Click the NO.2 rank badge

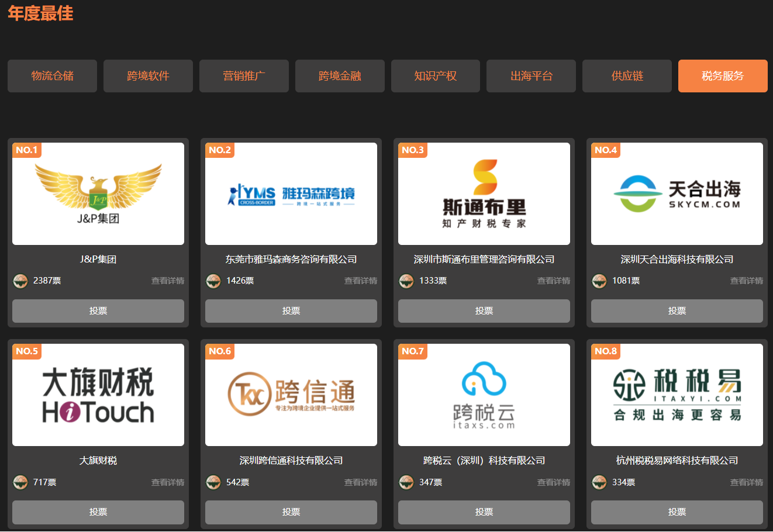(x=220, y=150)
